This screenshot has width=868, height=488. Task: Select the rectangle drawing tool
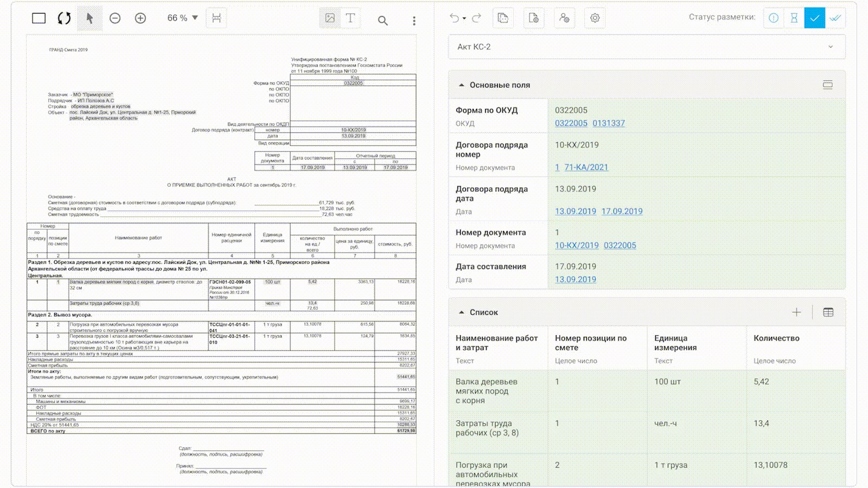[39, 18]
